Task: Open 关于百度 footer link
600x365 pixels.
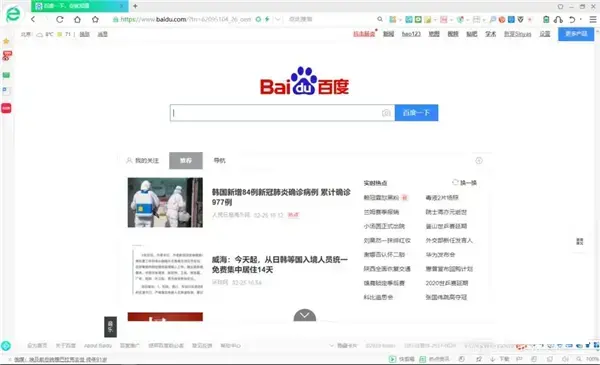Action: [x=65, y=345]
